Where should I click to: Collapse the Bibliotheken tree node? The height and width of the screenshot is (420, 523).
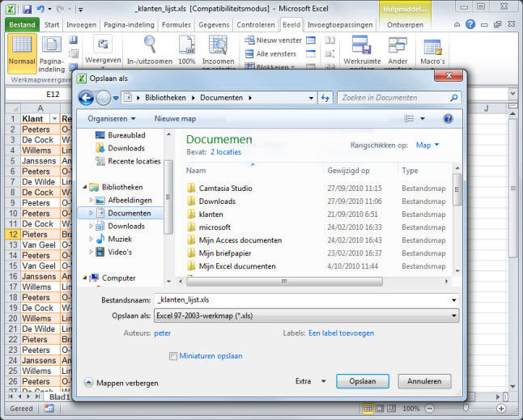[85, 187]
